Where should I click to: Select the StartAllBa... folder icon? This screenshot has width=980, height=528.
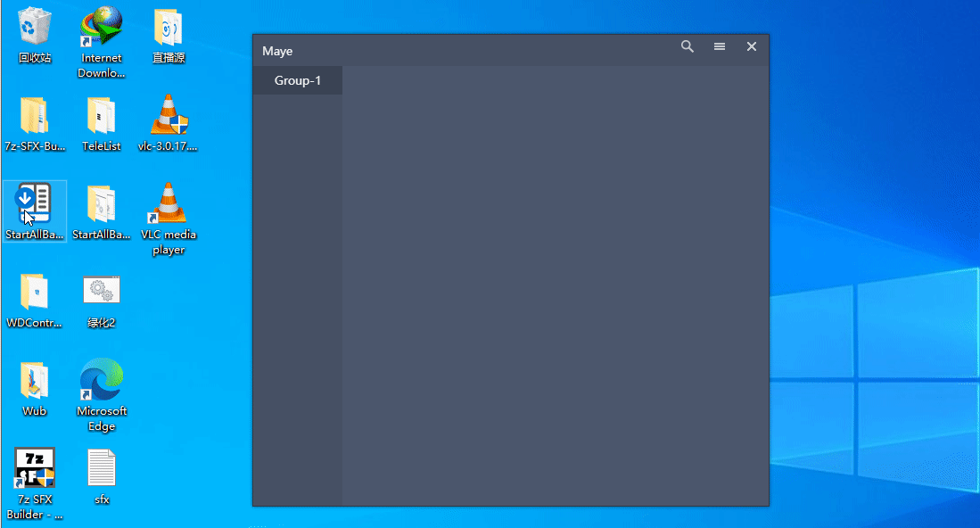[102, 212]
